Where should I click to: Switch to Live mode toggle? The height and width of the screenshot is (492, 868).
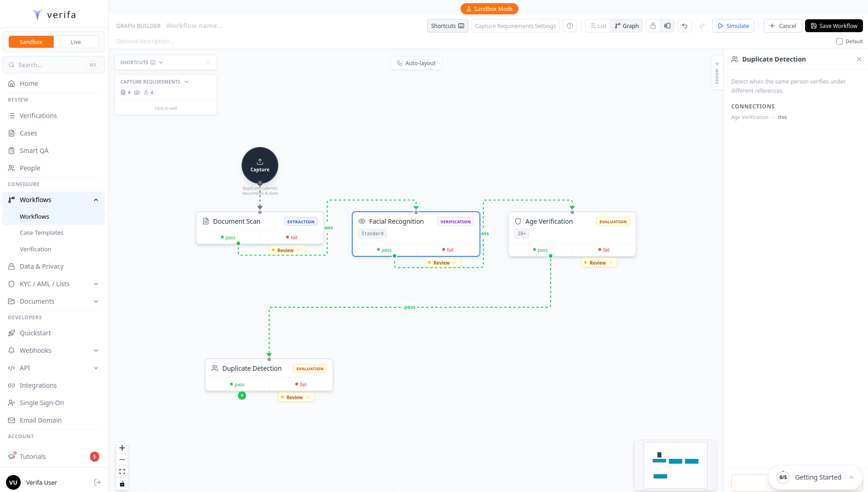(x=76, y=41)
